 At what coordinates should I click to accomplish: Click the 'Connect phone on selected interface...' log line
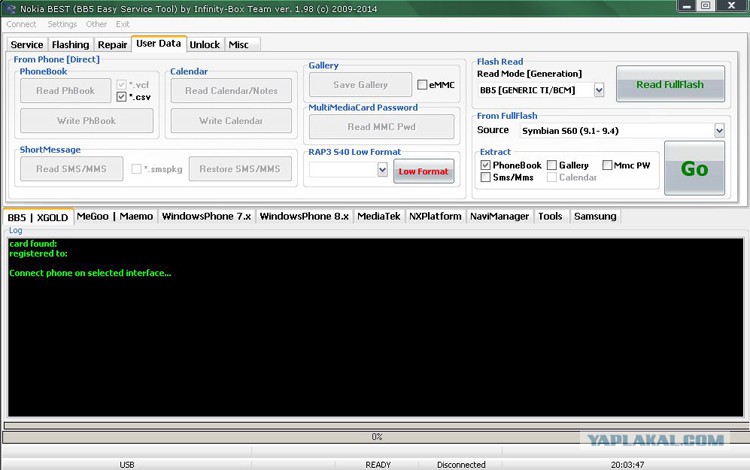pos(90,273)
